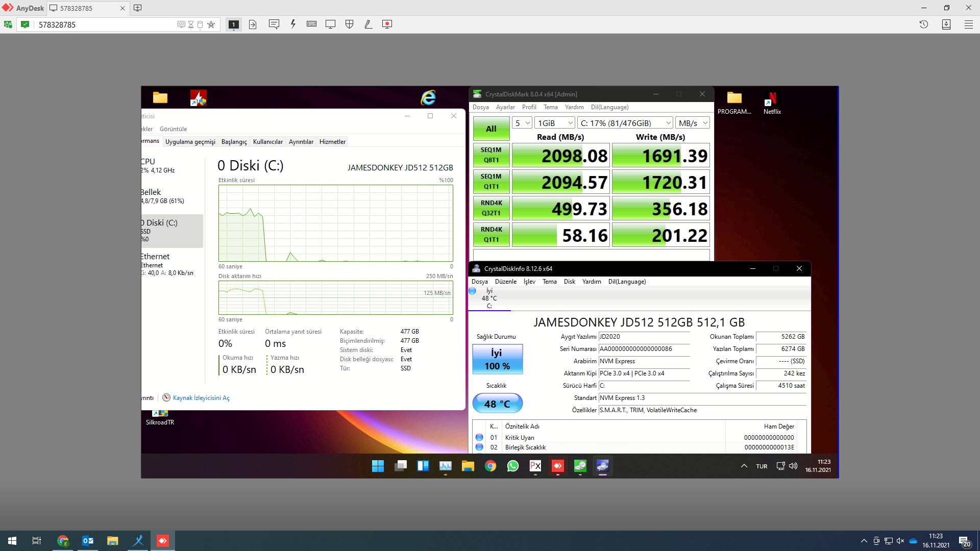Open the test count dropdown showing 5
This screenshot has height=551, width=980.
[522, 123]
